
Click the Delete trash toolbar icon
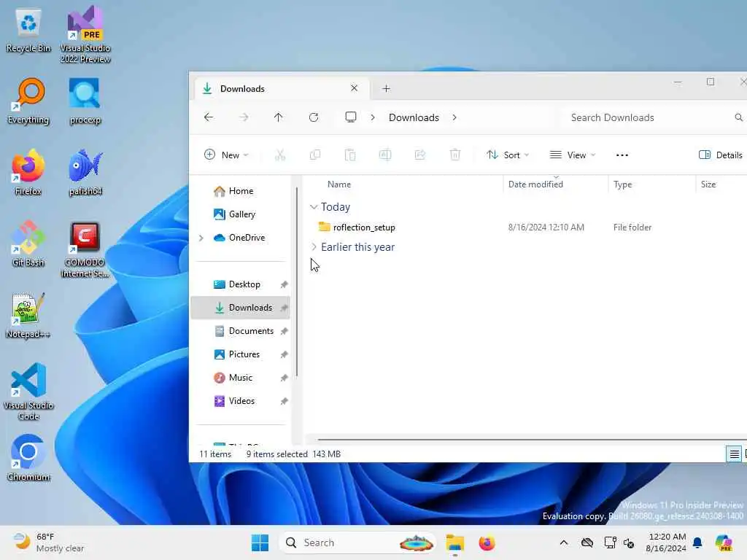[455, 155]
